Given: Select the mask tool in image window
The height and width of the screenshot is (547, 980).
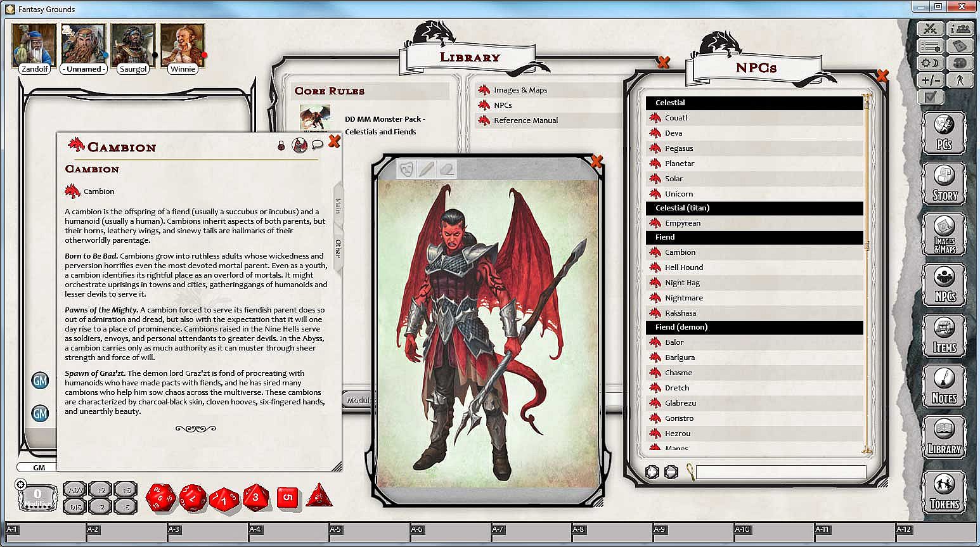Looking at the screenshot, I should point(406,169).
